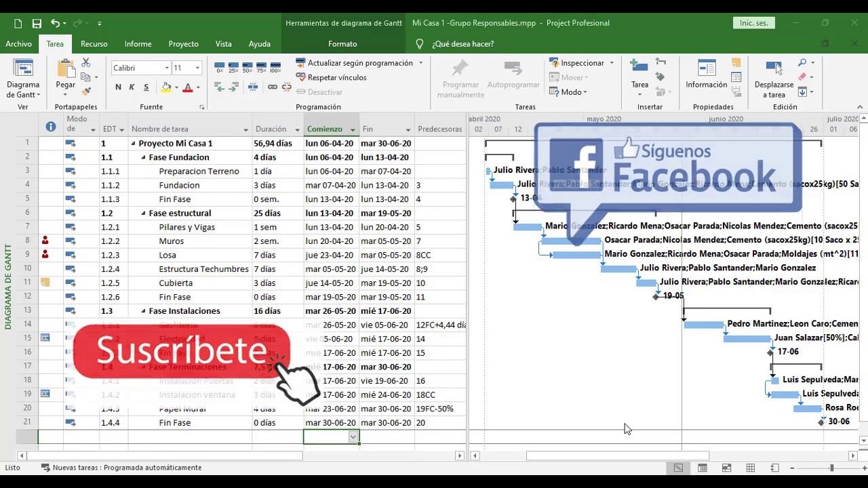868x488 pixels.
Task: Open the Archivo menu
Action: pyautogui.click(x=18, y=44)
